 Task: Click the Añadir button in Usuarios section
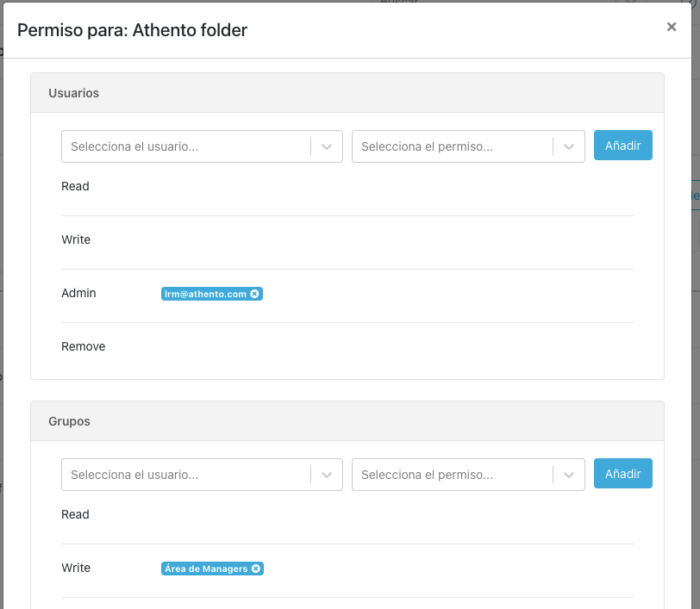[622, 145]
